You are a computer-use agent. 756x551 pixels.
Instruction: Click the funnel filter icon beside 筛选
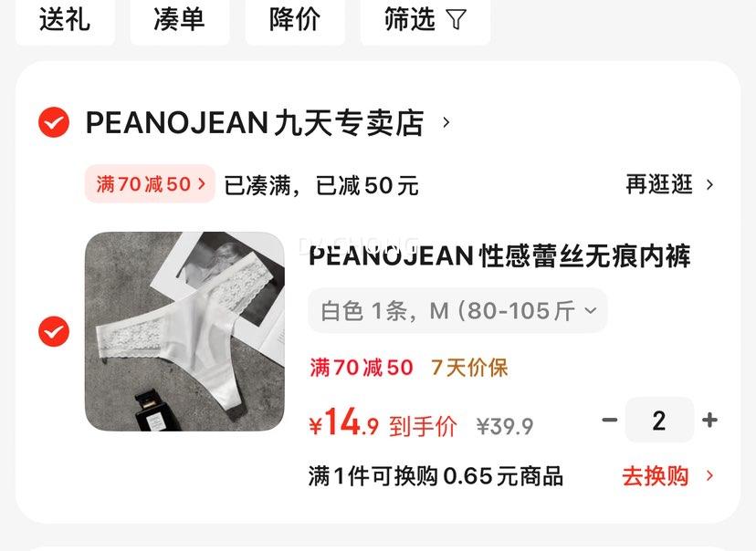point(456,20)
